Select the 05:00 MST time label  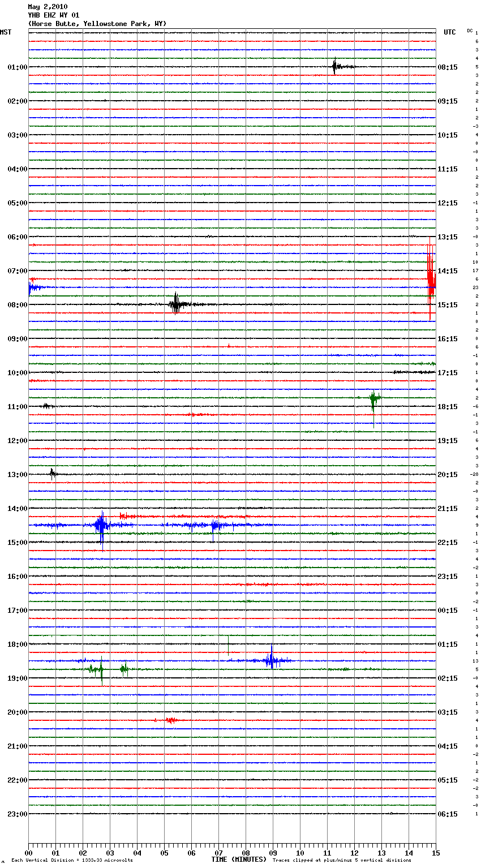click(x=17, y=203)
